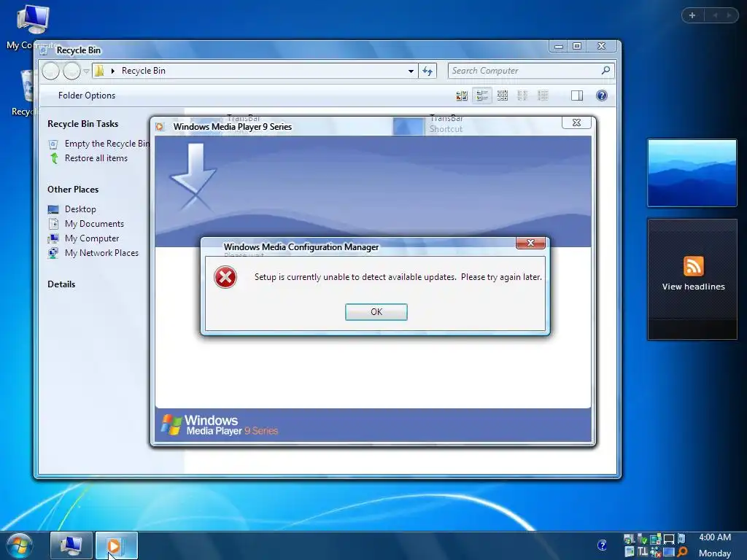Click the folder icon in address bar
This screenshot has width=747, height=560.
click(x=99, y=71)
